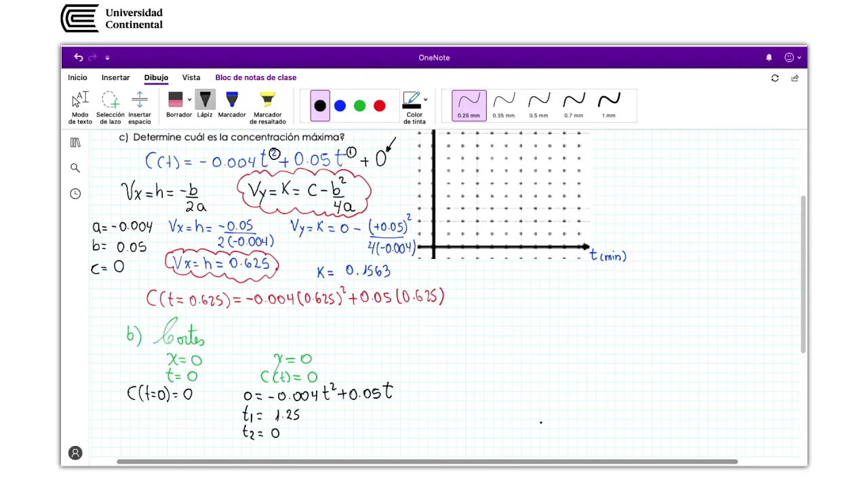Choose Marcador de resaltado highlighter
The width and height of the screenshot is (868, 488).
(268, 108)
